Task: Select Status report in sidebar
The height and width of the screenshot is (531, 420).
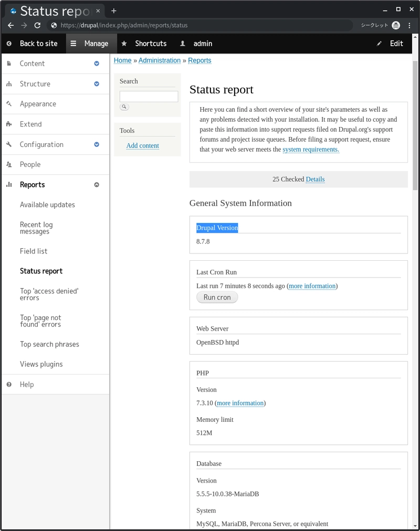Action: click(41, 271)
